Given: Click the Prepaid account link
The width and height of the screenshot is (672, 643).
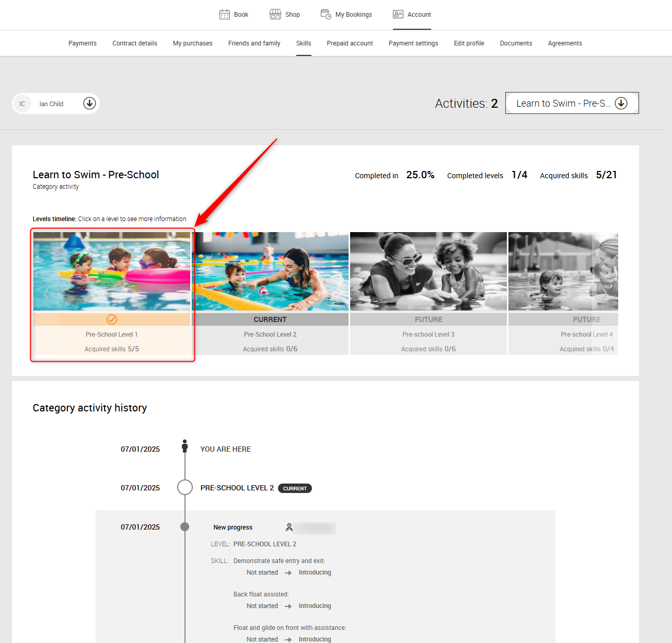Looking at the screenshot, I should click(x=350, y=43).
